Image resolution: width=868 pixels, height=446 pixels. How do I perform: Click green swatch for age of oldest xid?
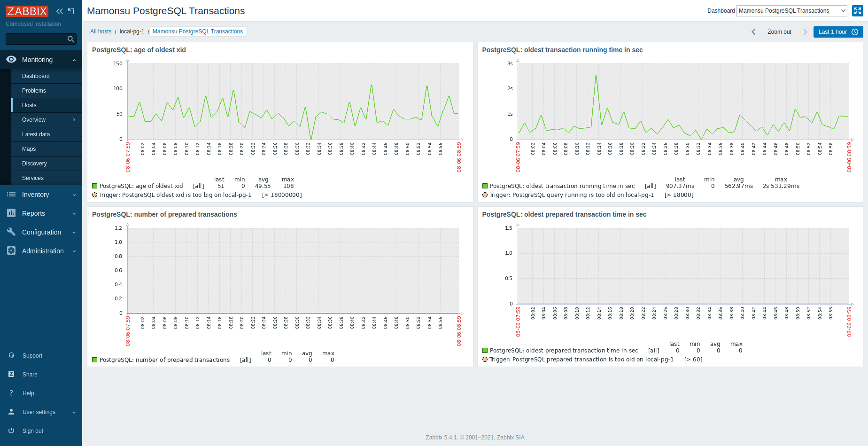click(x=95, y=186)
